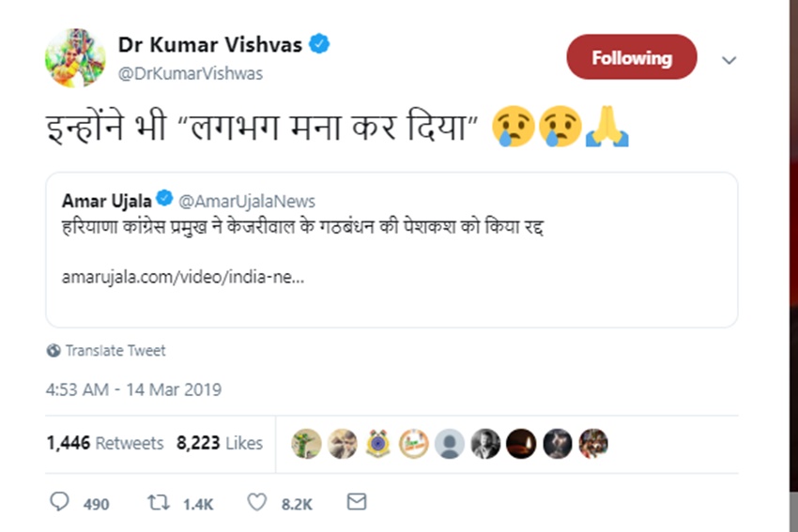798x532 pixels.
Task: Toggle the Following button
Action: pos(631,57)
